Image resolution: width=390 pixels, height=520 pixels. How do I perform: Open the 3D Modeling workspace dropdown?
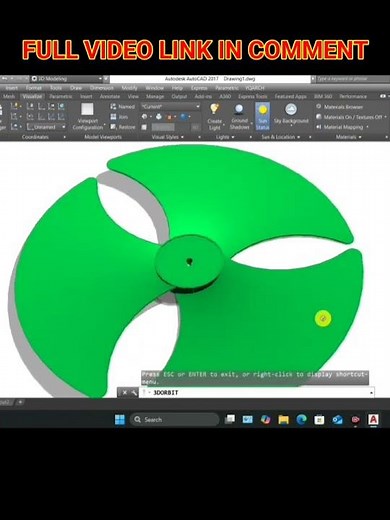67,79
